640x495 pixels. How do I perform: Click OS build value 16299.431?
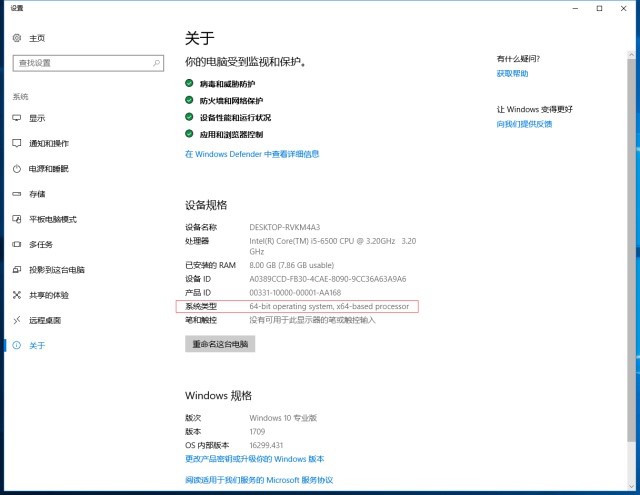coord(266,445)
